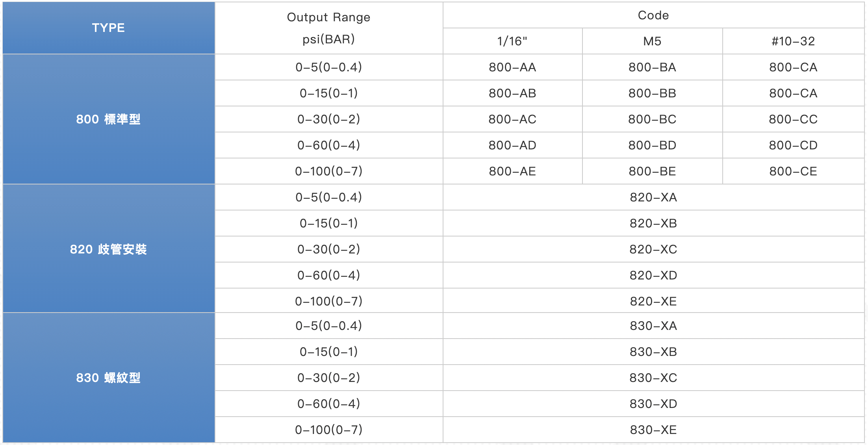The image size is (868, 445).
Task: Select the 830 螺紋型 type cell
Action: [109, 378]
